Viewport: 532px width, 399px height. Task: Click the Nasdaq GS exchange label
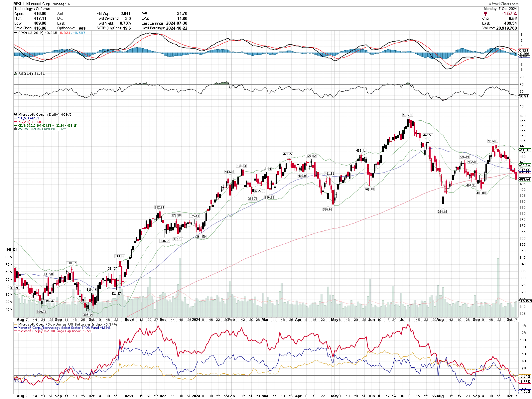pyautogui.click(x=62, y=4)
